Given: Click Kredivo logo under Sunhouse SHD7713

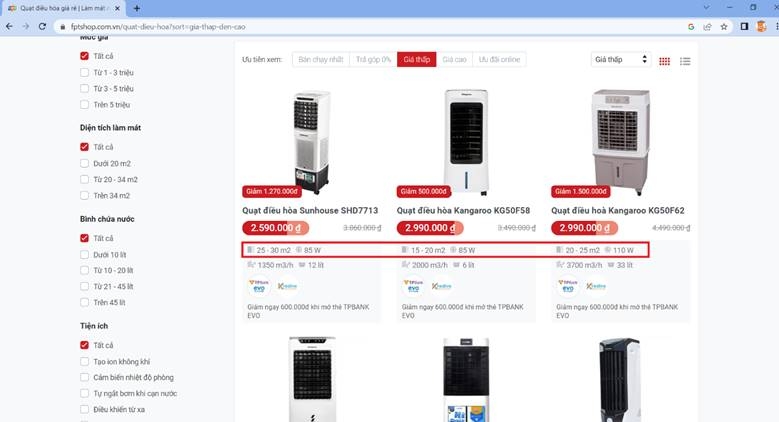Looking at the screenshot, I should tap(287, 286).
